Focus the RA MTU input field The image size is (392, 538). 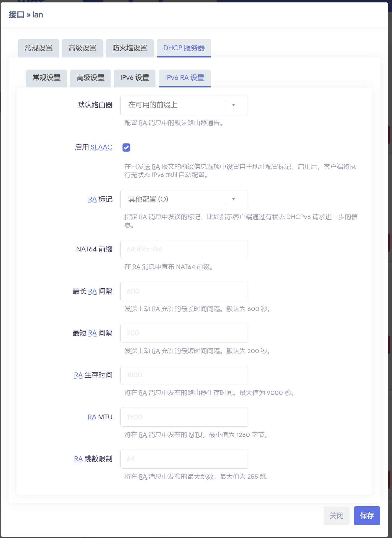[x=184, y=417]
